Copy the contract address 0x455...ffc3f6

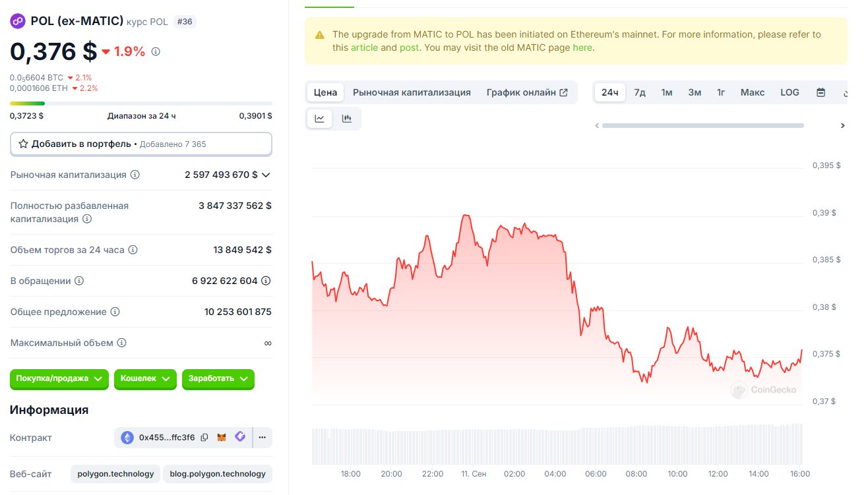[x=204, y=438]
